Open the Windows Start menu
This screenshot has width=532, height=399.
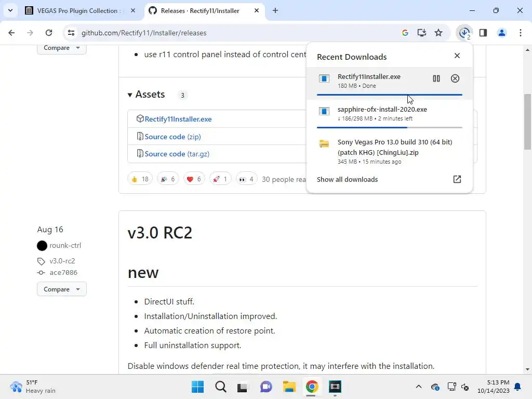coord(197,387)
